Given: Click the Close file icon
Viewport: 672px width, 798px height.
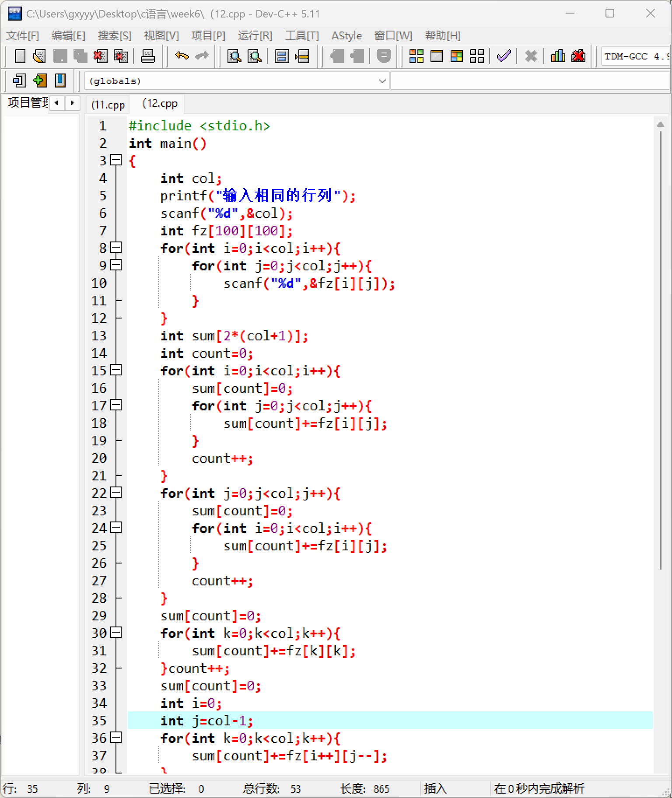Looking at the screenshot, I should click(100, 56).
